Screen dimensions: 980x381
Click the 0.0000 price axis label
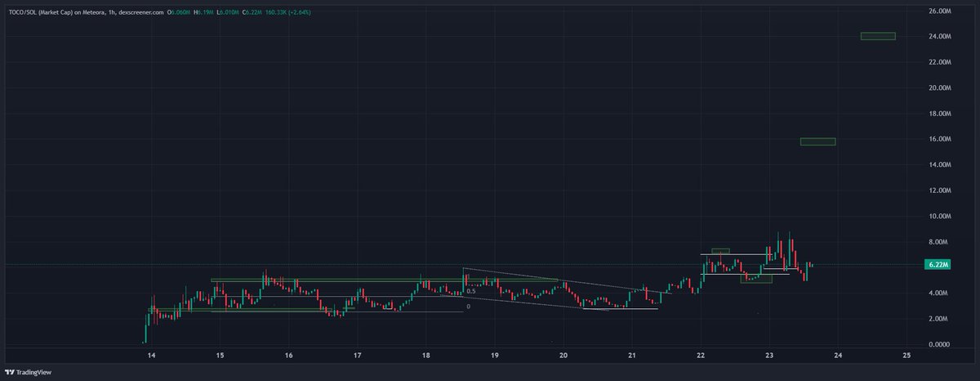point(940,344)
